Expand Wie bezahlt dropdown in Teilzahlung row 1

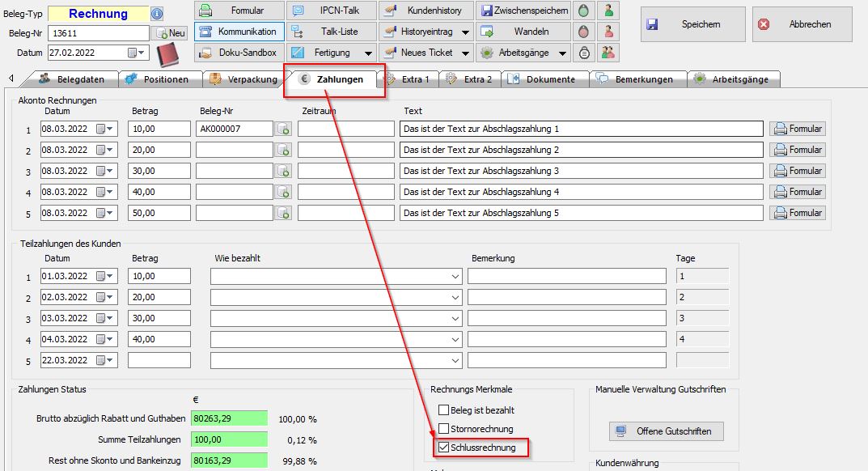(x=455, y=277)
